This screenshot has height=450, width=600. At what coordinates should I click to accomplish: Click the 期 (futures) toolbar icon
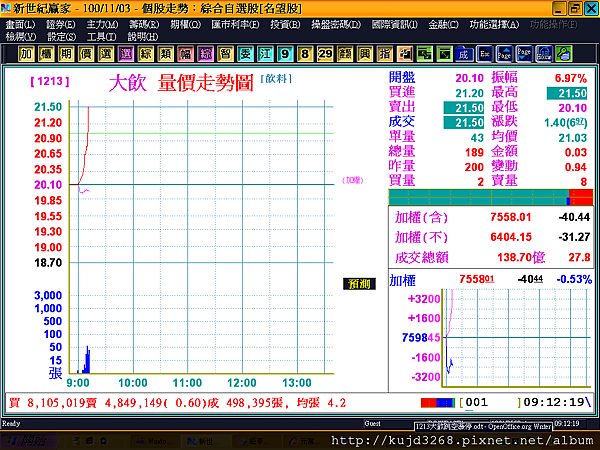[x=66, y=54]
